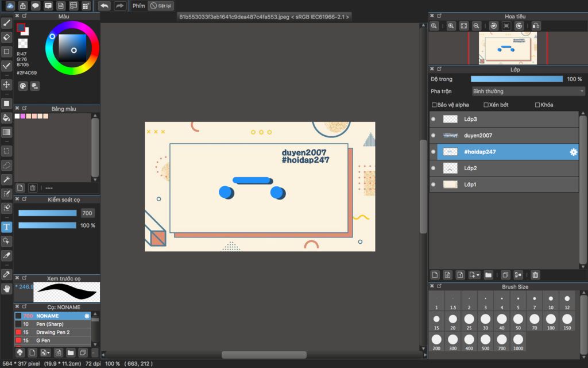Open settings gear for #hoidap247 layer
The width and height of the screenshot is (588, 368).
click(x=574, y=152)
